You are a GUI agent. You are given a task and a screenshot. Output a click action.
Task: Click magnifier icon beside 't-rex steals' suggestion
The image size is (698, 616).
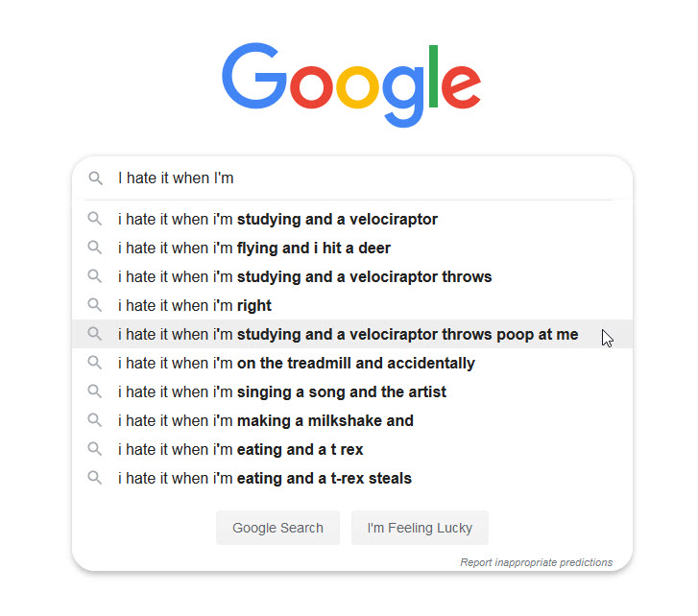(x=95, y=478)
